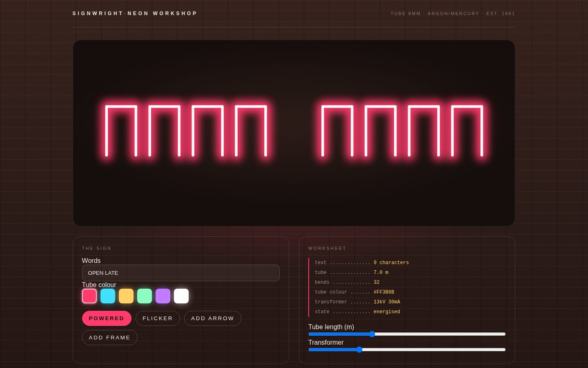Click the "energised" state value
The height and width of the screenshot is (368, 588).
[387, 312]
